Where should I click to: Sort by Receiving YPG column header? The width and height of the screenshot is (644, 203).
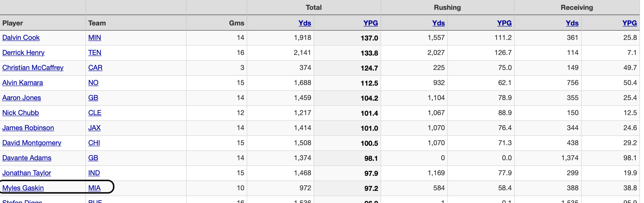(x=629, y=23)
